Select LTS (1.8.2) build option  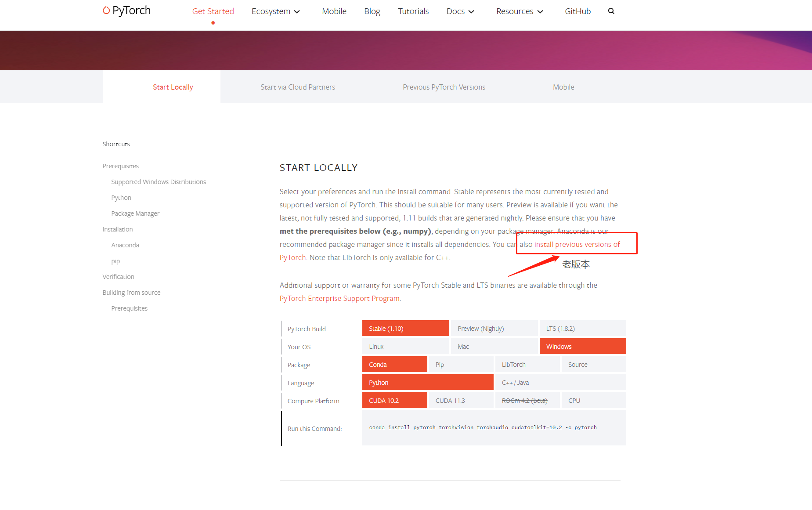coord(583,329)
